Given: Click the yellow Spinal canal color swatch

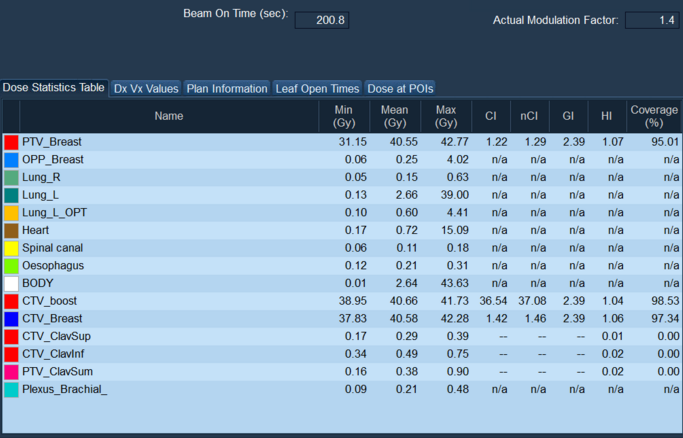Looking at the screenshot, I should 11,248.
